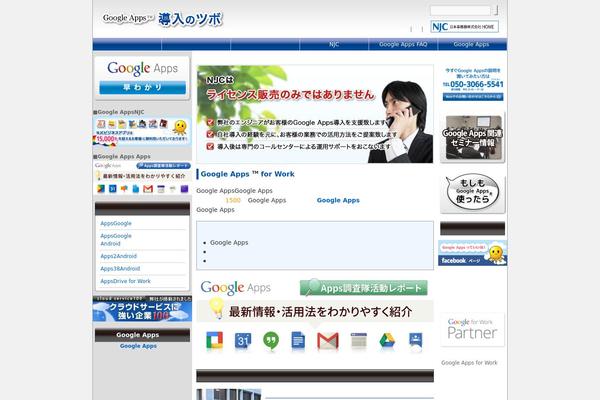This screenshot has height=400, width=600.
Task: Open the AppsDrive for Work sidebar link
Action: [126, 281]
